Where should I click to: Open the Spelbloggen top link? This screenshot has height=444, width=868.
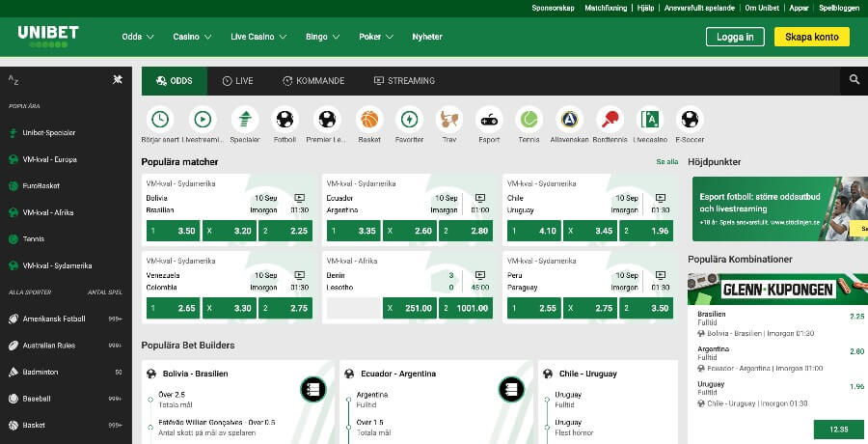839,8
